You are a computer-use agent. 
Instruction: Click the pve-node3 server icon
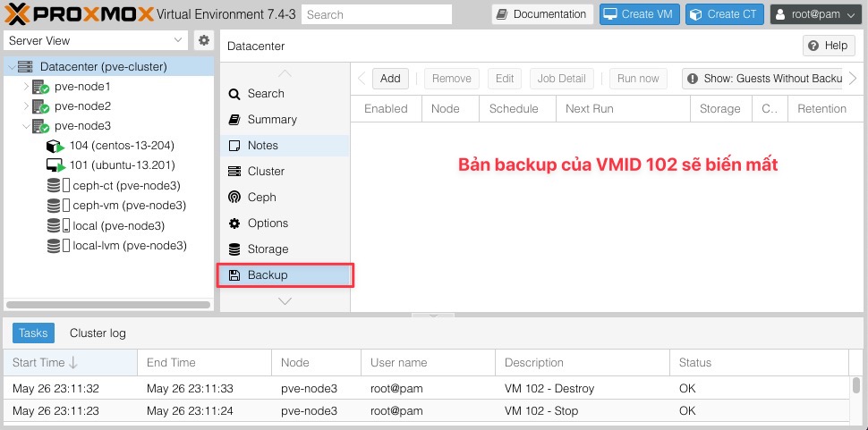pyautogui.click(x=40, y=126)
